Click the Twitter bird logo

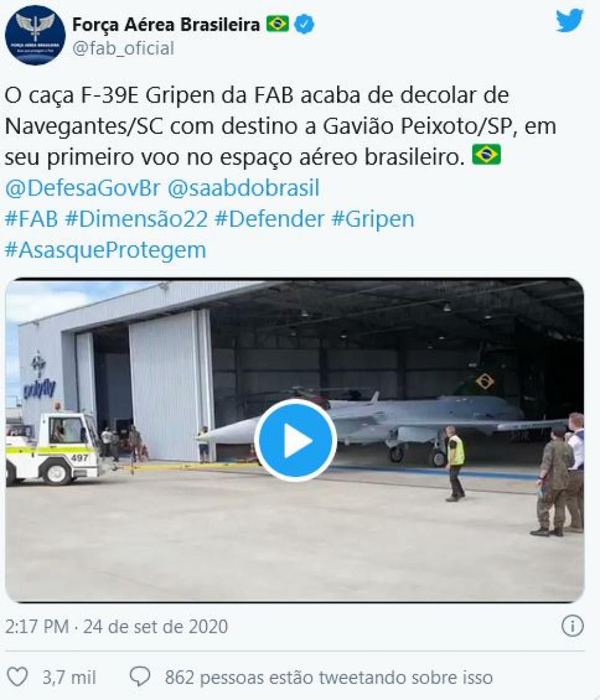pyautogui.click(x=569, y=21)
